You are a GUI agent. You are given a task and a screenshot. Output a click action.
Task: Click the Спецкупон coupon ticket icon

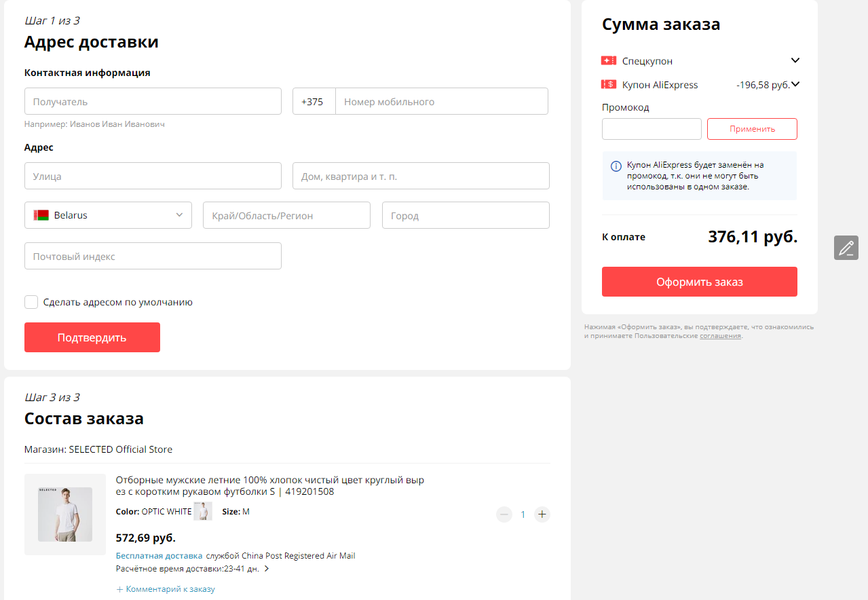[609, 60]
